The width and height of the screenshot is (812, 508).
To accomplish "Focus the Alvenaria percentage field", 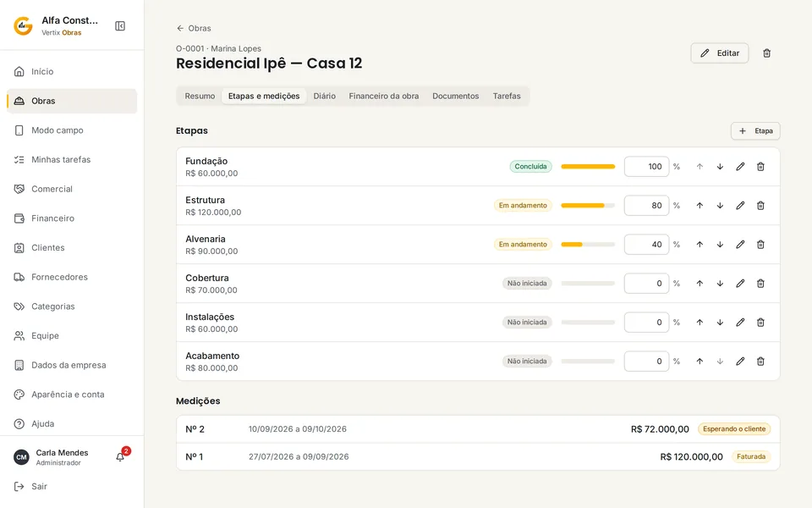I will click(x=646, y=244).
